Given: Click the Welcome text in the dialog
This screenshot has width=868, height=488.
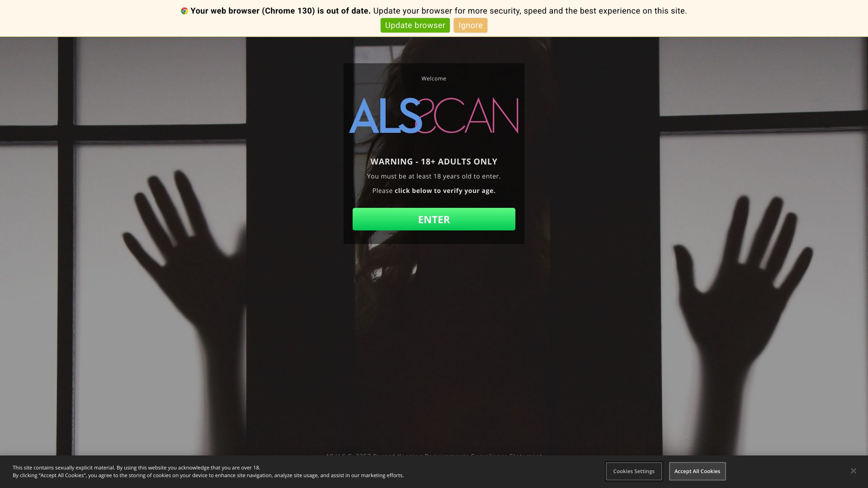Looking at the screenshot, I should [434, 79].
